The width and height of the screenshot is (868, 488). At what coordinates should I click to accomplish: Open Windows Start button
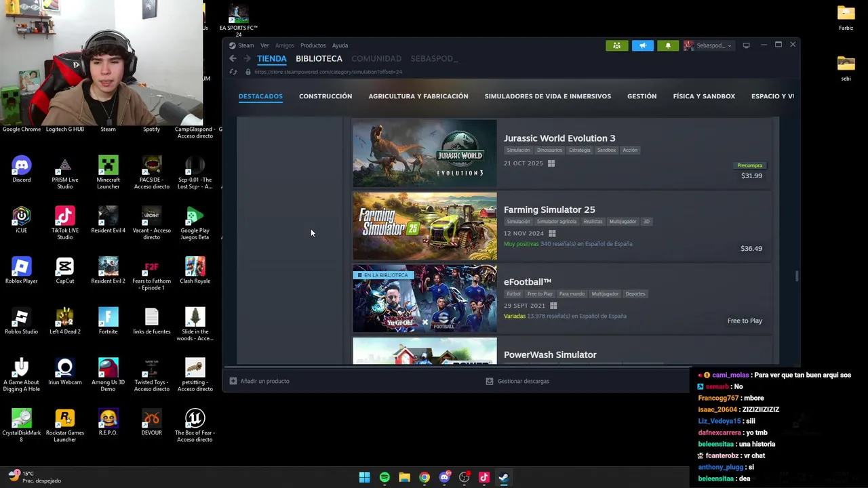tap(364, 477)
